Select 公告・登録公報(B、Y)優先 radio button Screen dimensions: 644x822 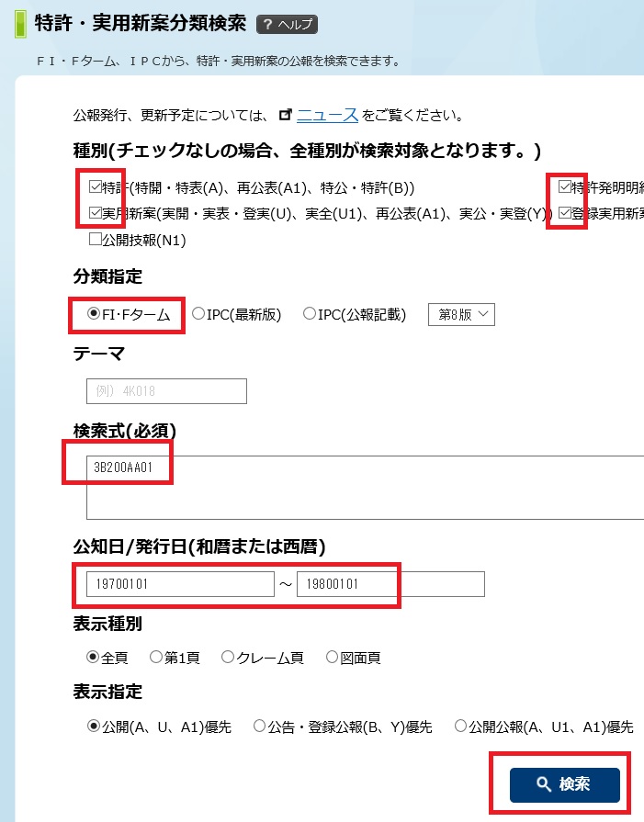[259, 726]
